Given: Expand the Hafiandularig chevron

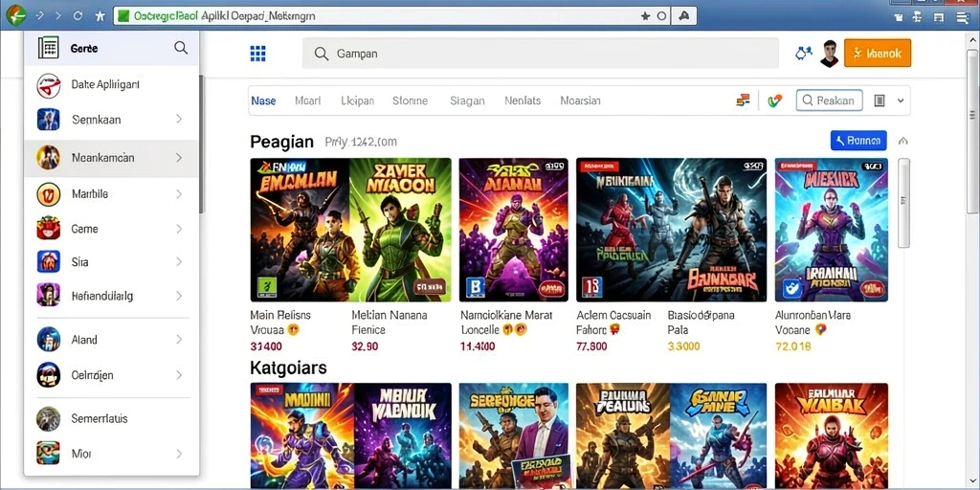Looking at the screenshot, I should pyautogui.click(x=179, y=295).
